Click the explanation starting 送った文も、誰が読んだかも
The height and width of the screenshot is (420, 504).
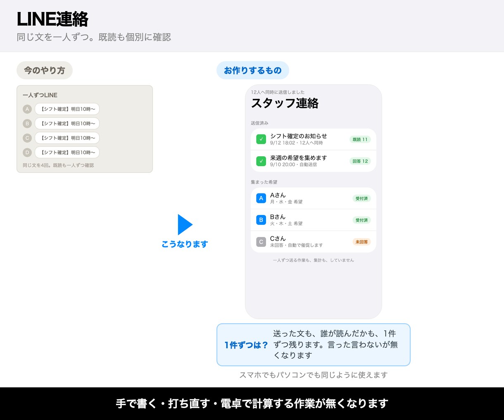pyautogui.click(x=335, y=344)
